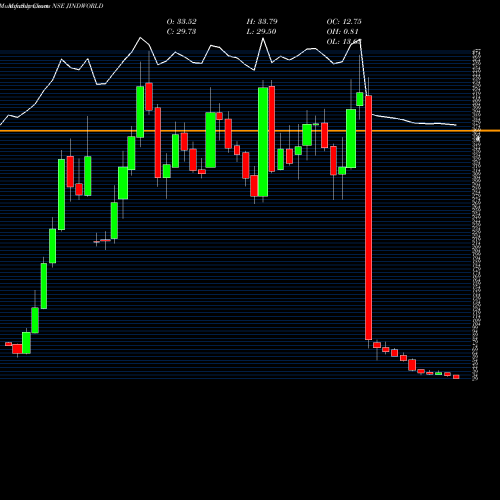Click the 'NSE JINDWORLD' chart title
The height and width of the screenshot is (500, 500).
point(78,6)
